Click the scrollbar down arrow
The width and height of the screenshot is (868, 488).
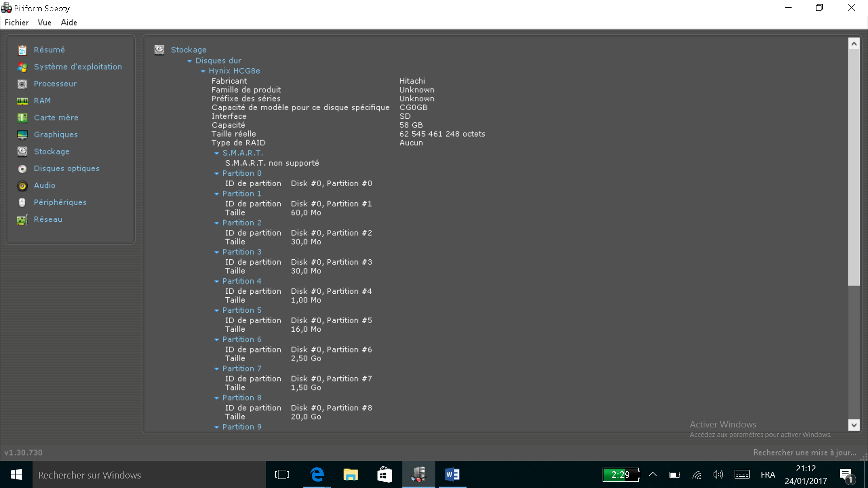pyautogui.click(x=854, y=425)
